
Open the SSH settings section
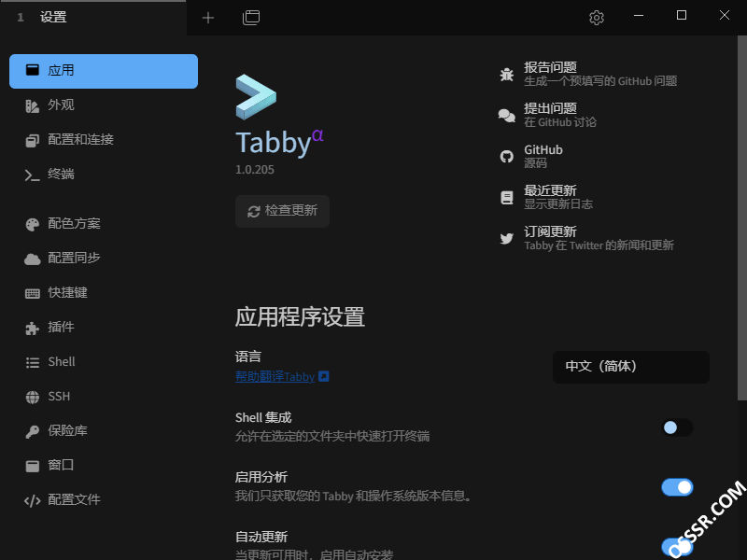(104, 397)
